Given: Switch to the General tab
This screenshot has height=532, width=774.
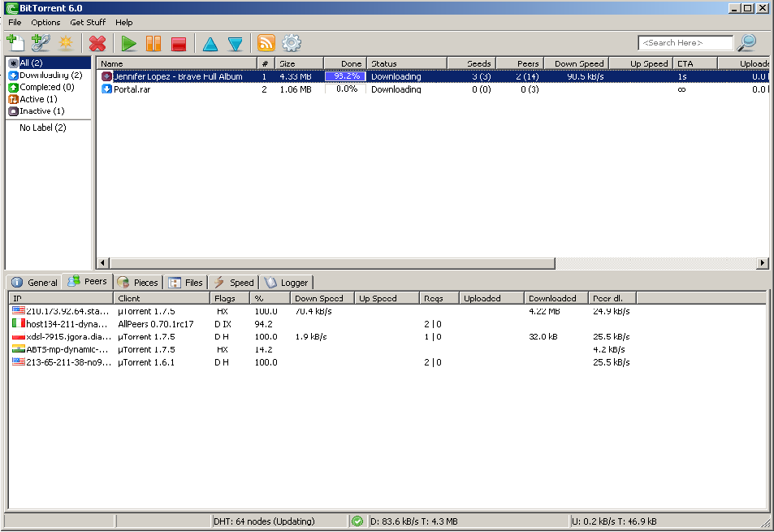Looking at the screenshot, I should pos(35,283).
